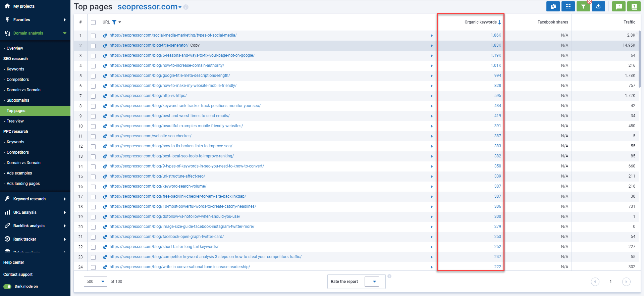Click page number 1 in pagination
Viewport: 644px width, 296px height.
click(x=610, y=282)
